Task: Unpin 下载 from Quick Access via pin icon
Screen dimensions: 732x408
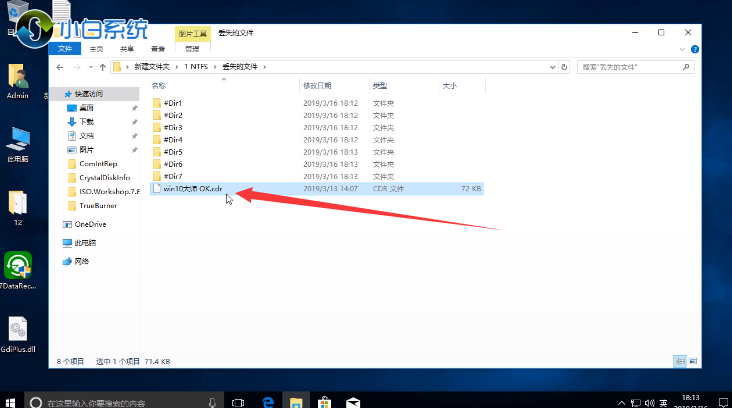Action: point(134,121)
